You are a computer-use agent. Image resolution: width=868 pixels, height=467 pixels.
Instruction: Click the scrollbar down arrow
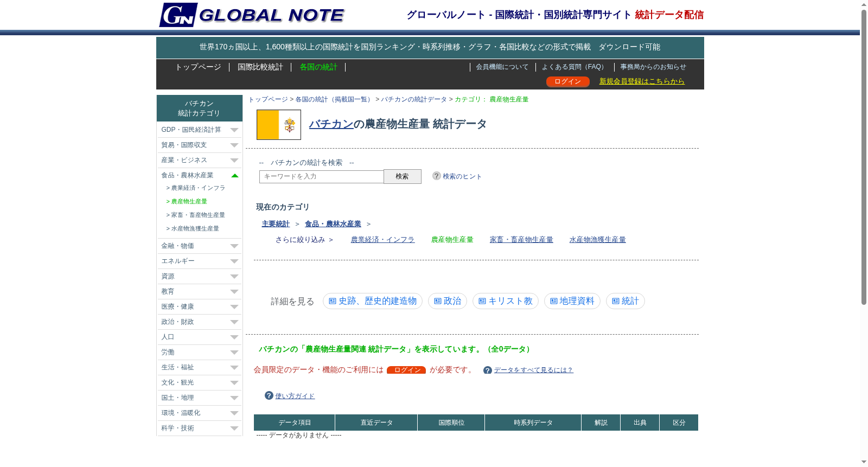coord(864,462)
